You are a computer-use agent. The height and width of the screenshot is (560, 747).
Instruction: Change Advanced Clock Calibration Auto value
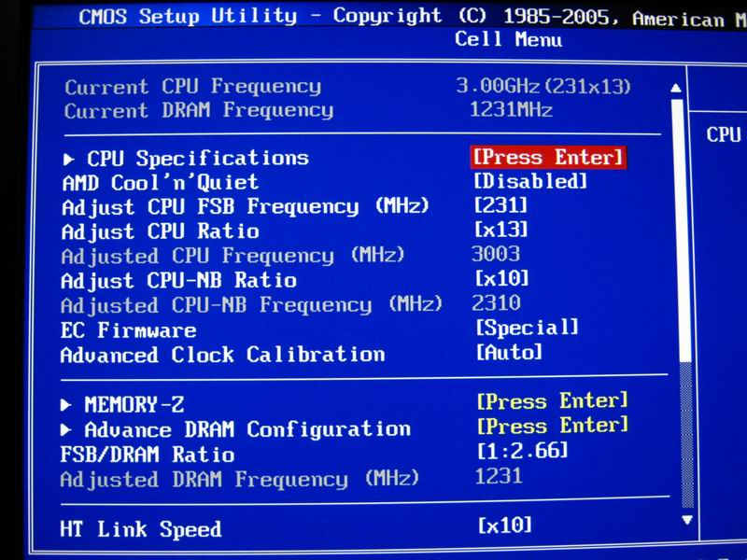509,353
